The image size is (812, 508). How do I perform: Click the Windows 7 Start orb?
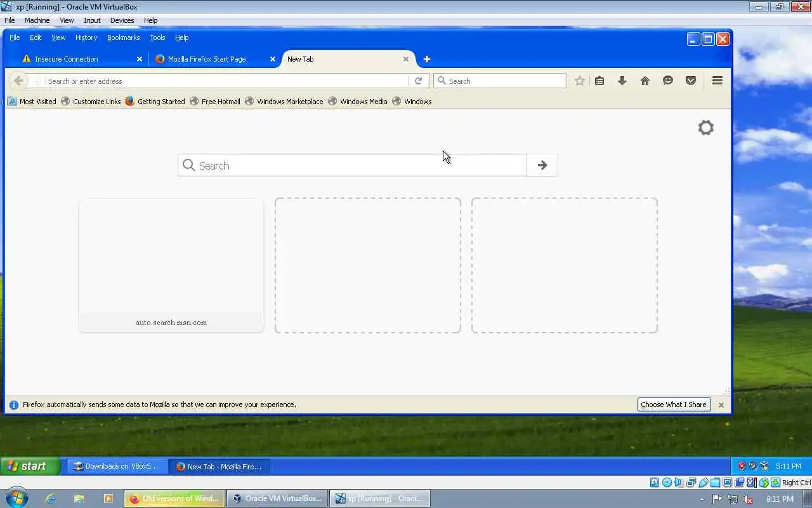[16, 498]
